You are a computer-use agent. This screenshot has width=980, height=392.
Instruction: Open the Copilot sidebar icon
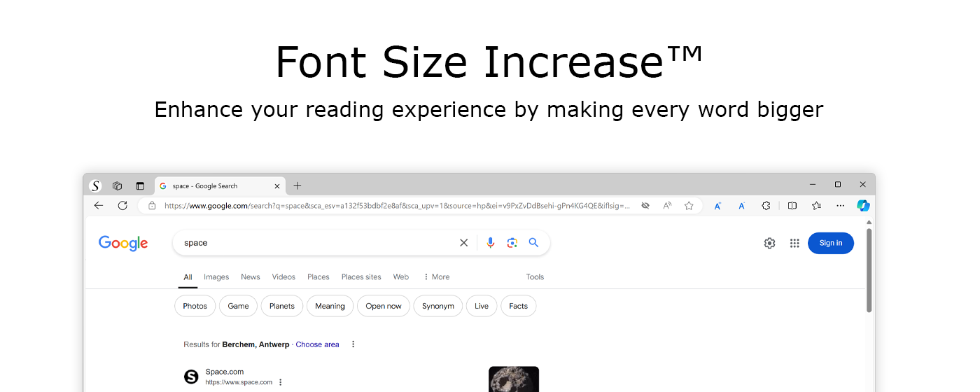tap(863, 206)
